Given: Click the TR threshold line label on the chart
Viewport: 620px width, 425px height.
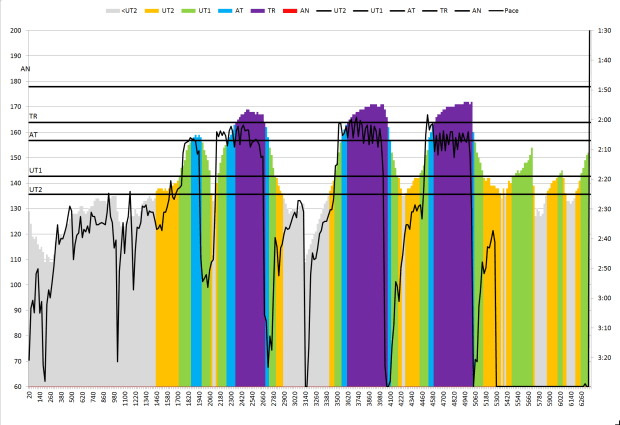Looking at the screenshot, I should tap(32, 117).
